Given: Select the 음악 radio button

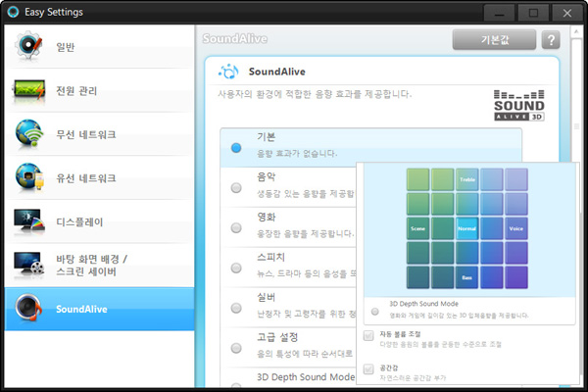Looking at the screenshot, I should pos(236,187).
